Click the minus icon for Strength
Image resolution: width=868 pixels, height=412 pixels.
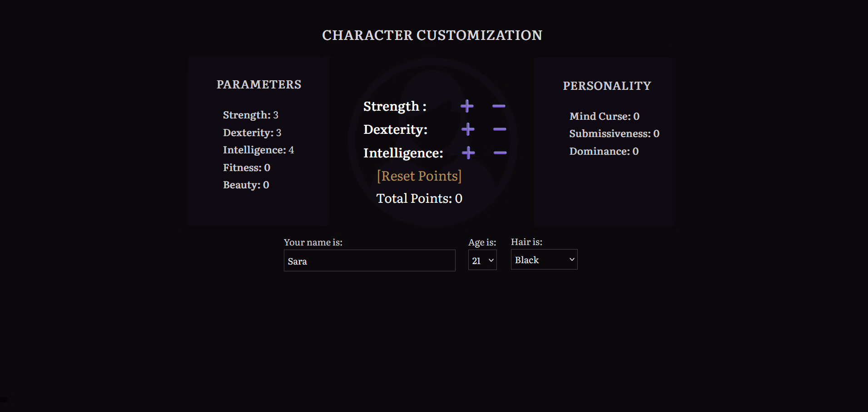(499, 106)
